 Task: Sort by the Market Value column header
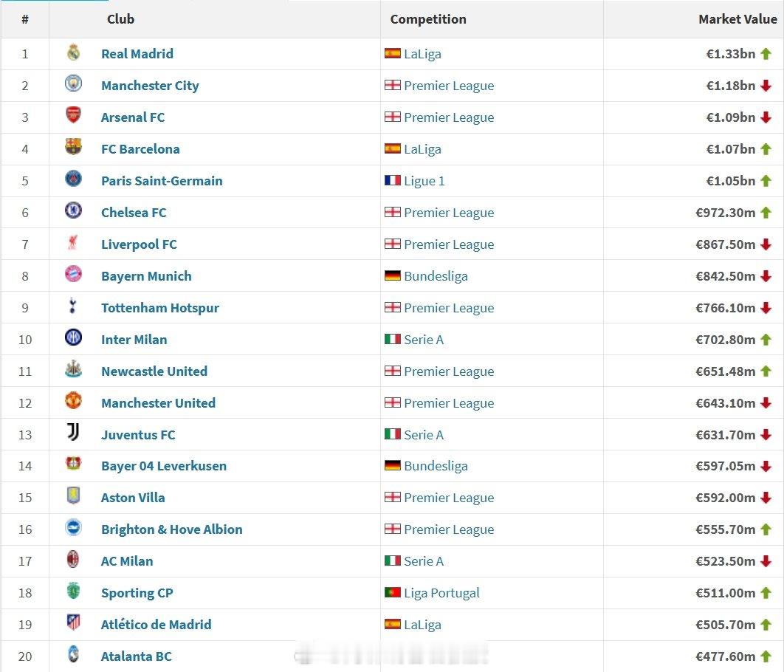[x=737, y=19]
